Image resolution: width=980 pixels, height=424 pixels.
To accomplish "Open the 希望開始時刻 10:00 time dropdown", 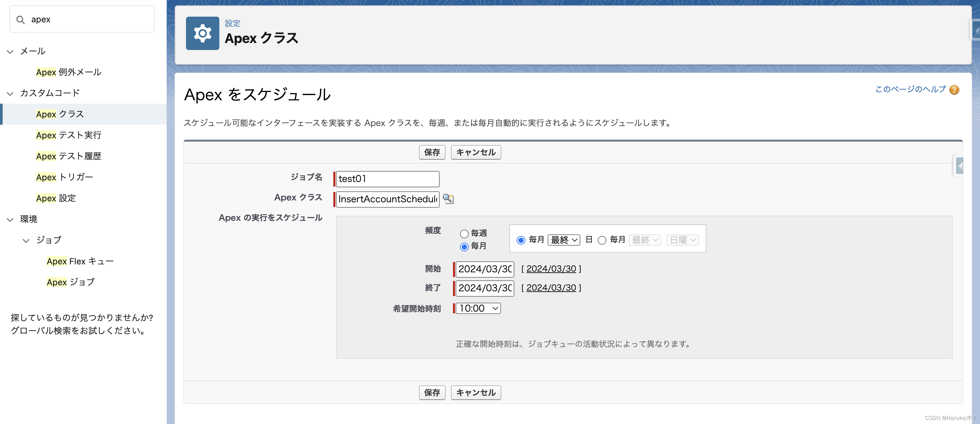I will (478, 308).
